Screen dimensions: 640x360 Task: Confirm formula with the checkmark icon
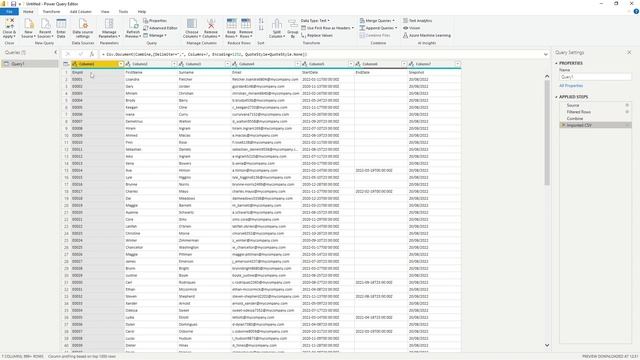80,54
